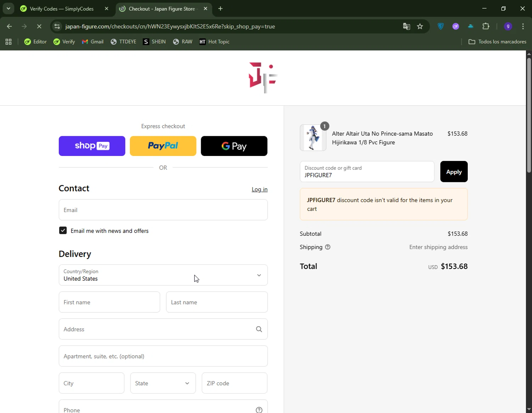This screenshot has width=532, height=413.
Task: Click the Alter Altair product name
Action: [382, 138]
